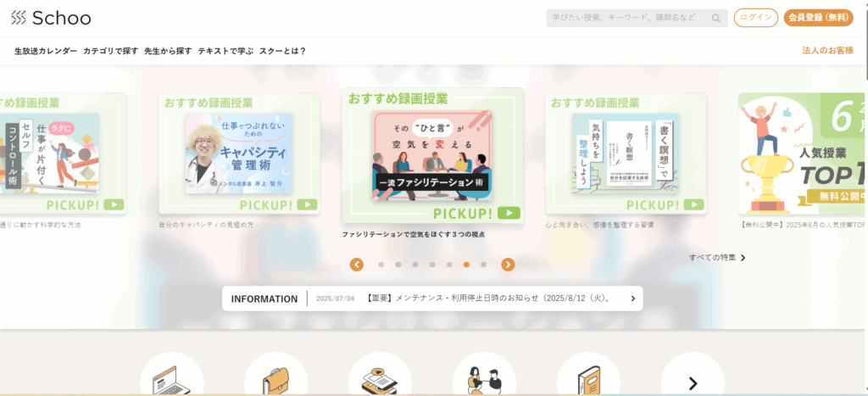This screenshot has width=868, height=396.
Task: Expand the INFORMATION notice chevron
Action: click(632, 298)
